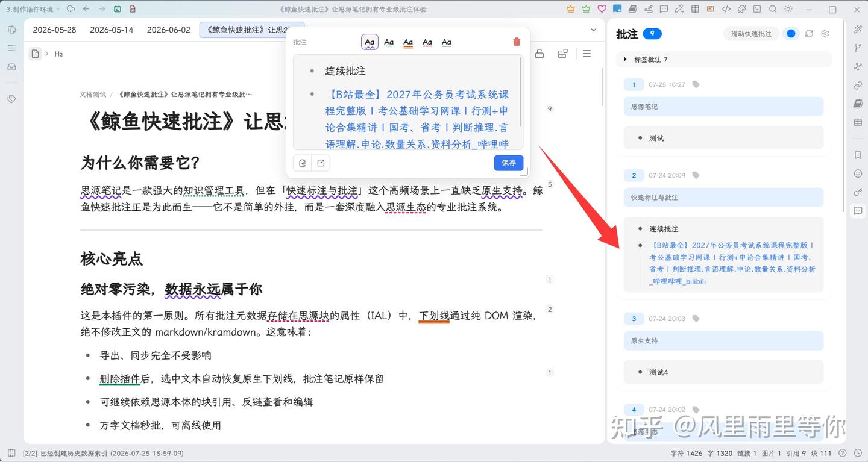Open annotation panel settings gear
Image resolution: width=868 pixels, height=462 pixels.
[825, 34]
